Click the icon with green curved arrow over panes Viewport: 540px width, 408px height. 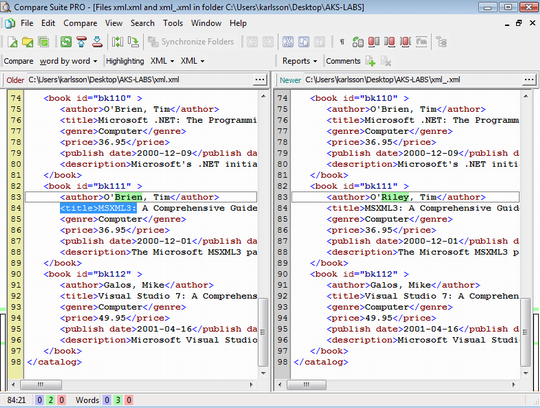point(358,42)
